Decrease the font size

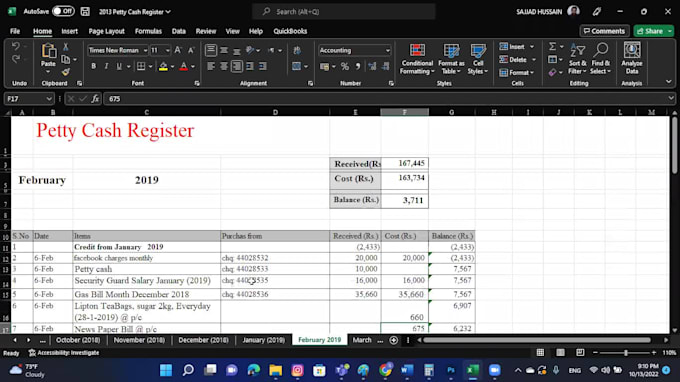point(191,50)
